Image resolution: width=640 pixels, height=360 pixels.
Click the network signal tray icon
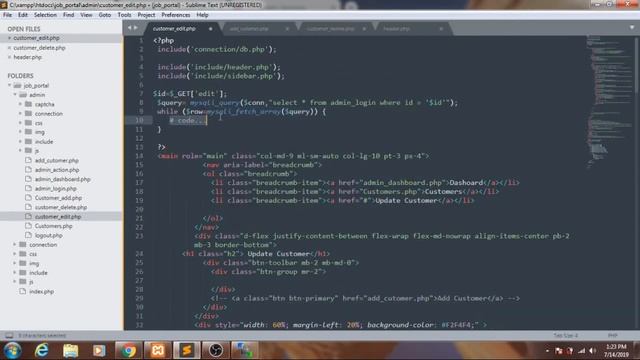[582, 351]
